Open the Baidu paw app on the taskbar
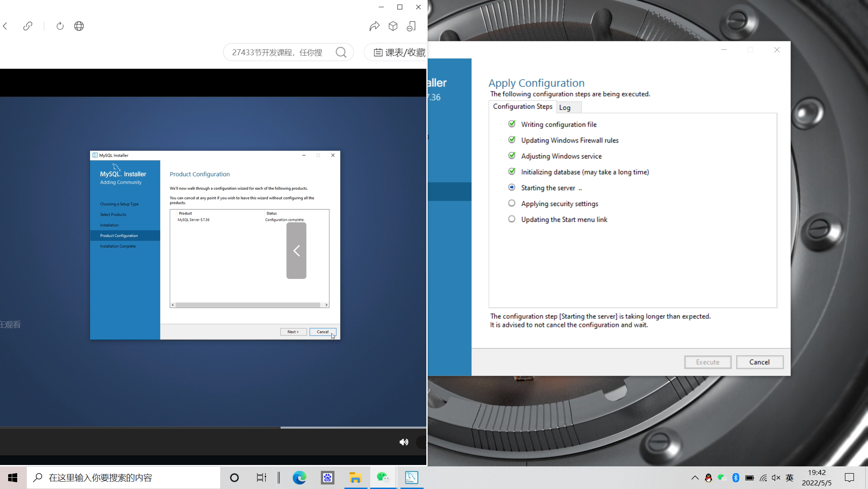 pyautogui.click(x=327, y=478)
